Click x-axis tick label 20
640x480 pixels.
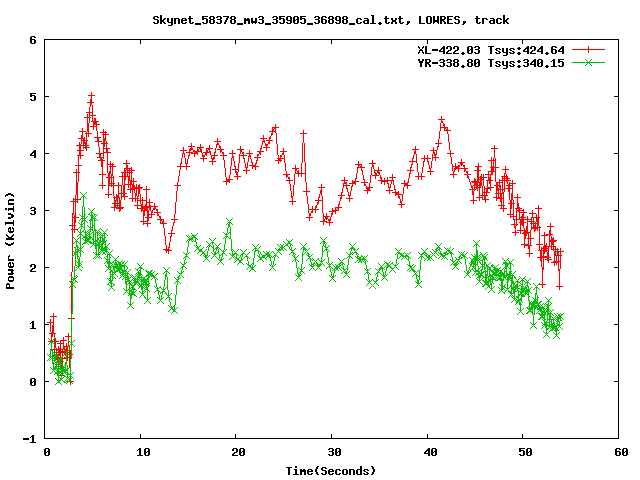pyautogui.click(x=238, y=452)
